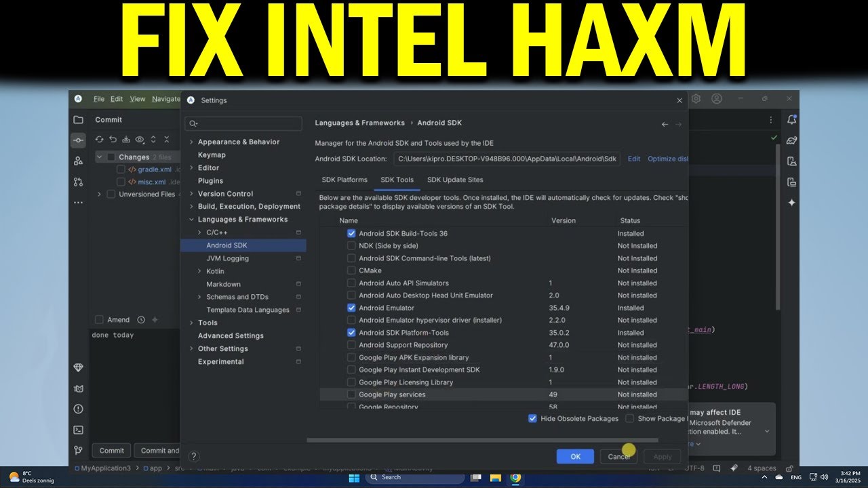Open Device Manager icon on right sidebar

791,161
